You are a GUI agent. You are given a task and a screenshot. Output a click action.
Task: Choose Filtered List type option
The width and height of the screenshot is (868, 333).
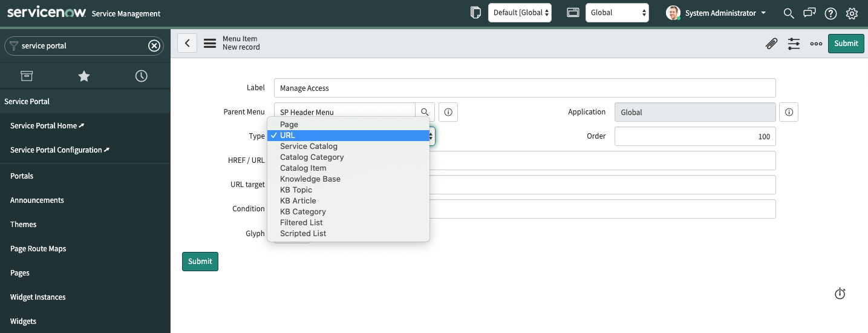348,222
